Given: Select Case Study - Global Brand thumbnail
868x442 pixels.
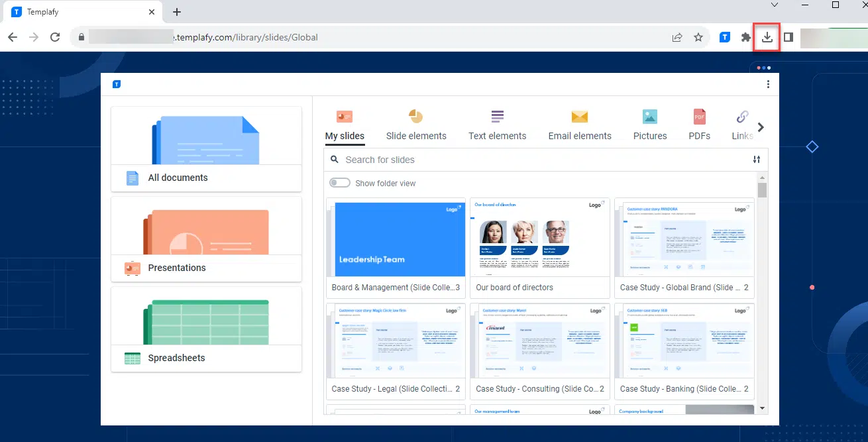Looking at the screenshot, I should coord(684,248).
